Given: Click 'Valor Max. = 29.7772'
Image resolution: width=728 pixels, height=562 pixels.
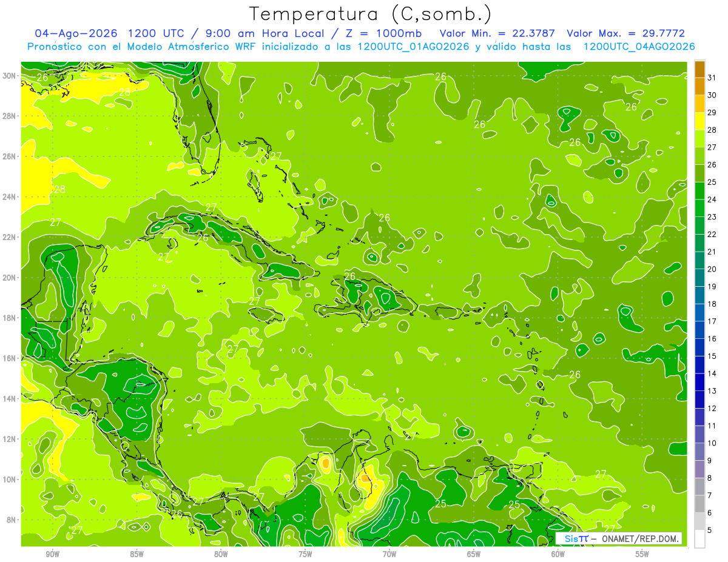Looking at the screenshot, I should coord(625,33).
